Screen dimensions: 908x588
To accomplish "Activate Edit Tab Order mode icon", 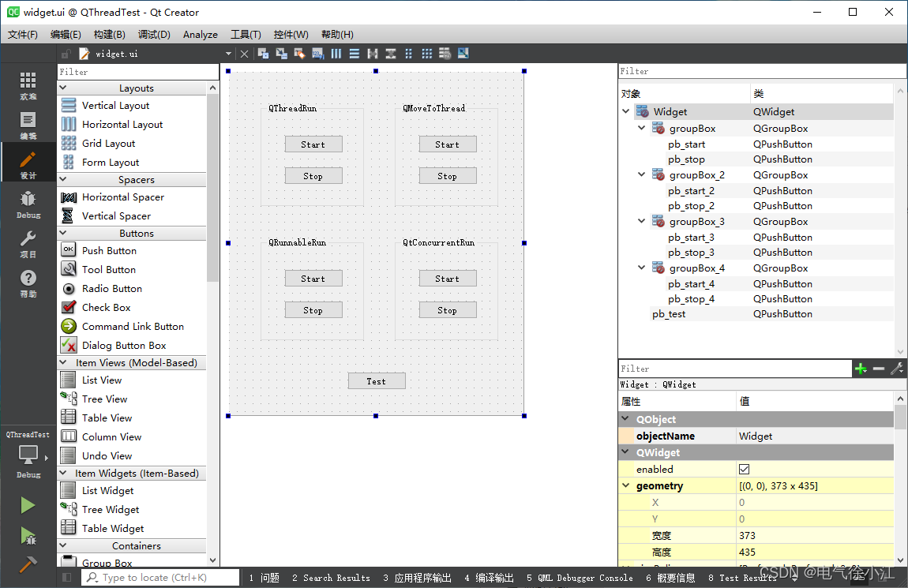I will point(318,54).
